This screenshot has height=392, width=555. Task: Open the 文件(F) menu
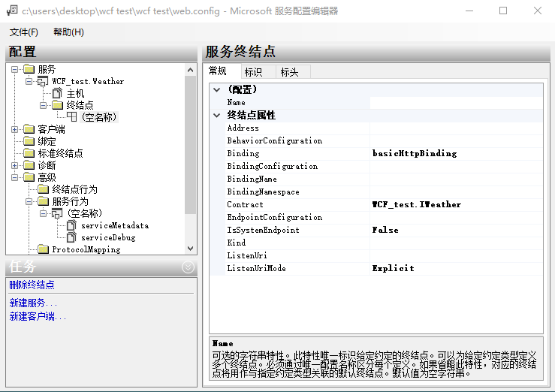coord(24,32)
